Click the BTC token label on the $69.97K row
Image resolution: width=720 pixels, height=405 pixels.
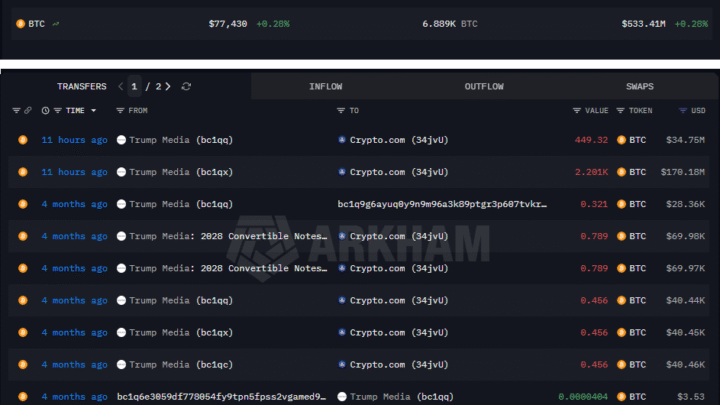tap(637, 268)
